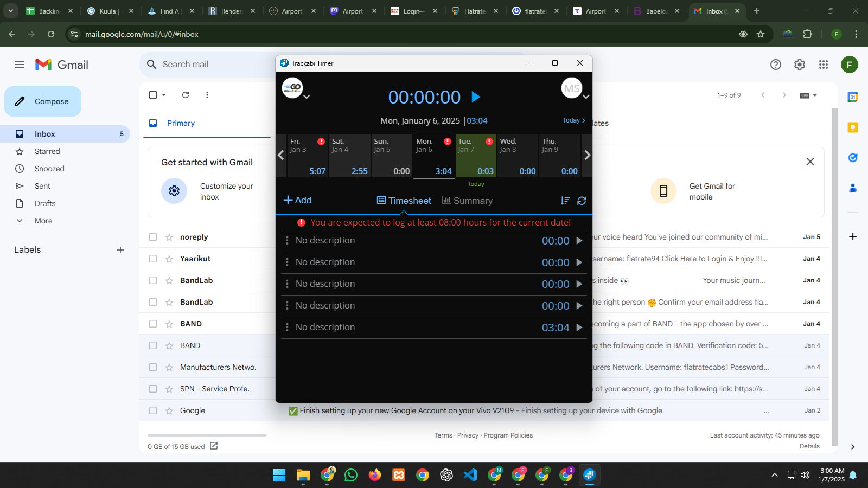Check the Yaarikut email checkbox
The width and height of the screenshot is (868, 488).
153,259
